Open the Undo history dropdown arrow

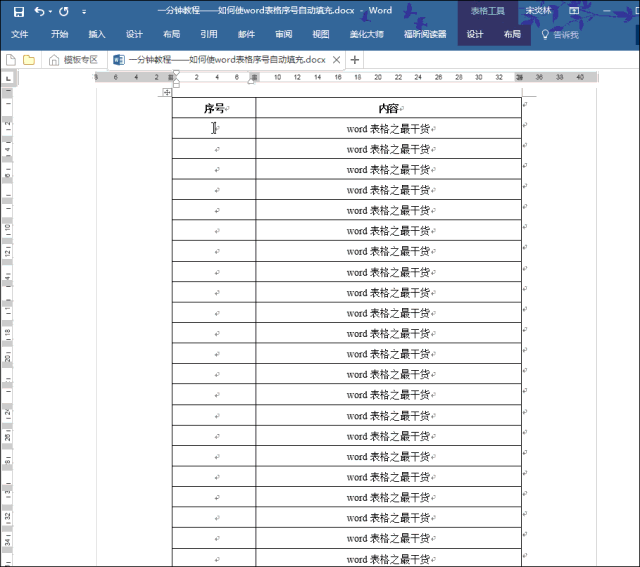50,12
